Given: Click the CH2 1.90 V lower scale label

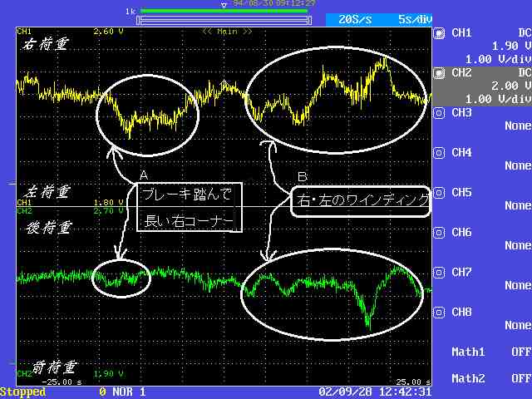Looking at the screenshot, I should point(109,374).
